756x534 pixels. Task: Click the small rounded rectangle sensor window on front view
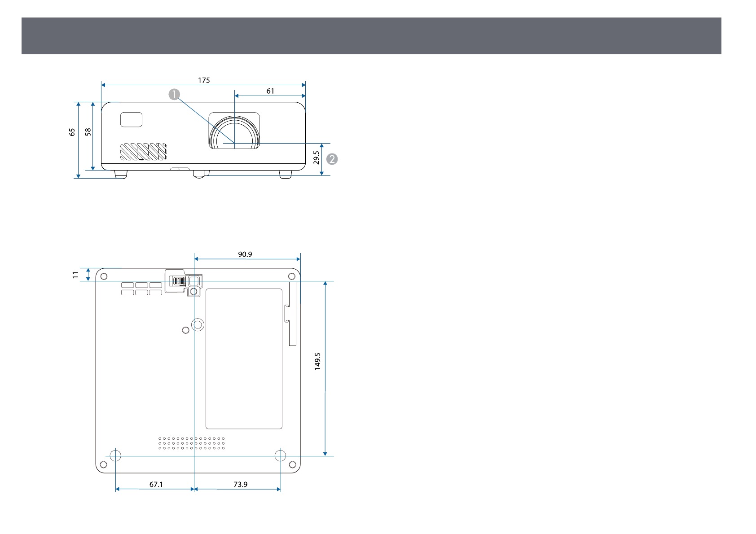coord(132,120)
